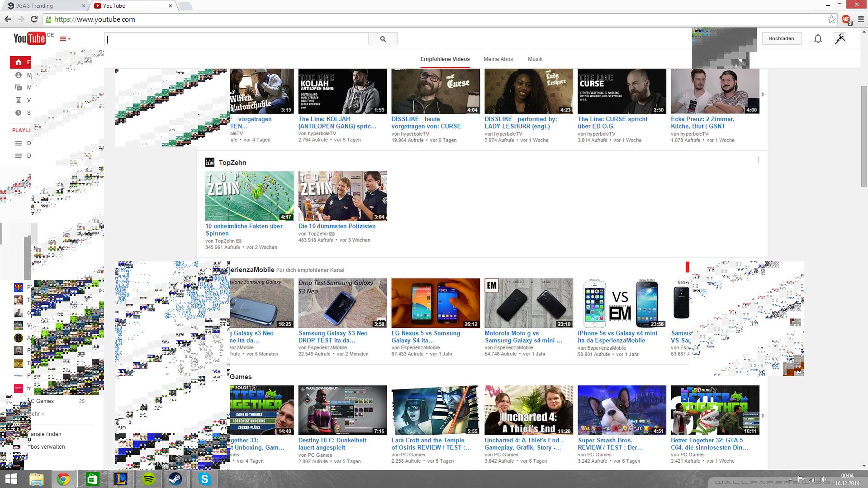Click the Hochladen upload button
The height and width of the screenshot is (488, 868).
click(781, 38)
